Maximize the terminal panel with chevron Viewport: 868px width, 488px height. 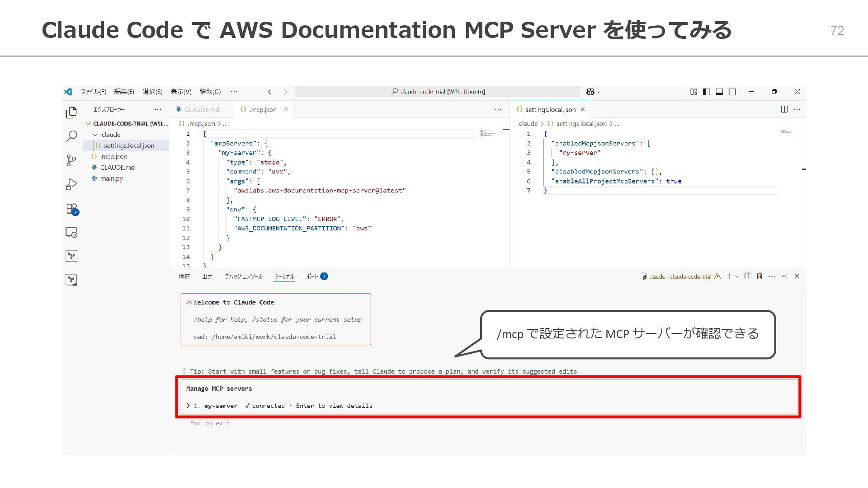[x=784, y=276]
